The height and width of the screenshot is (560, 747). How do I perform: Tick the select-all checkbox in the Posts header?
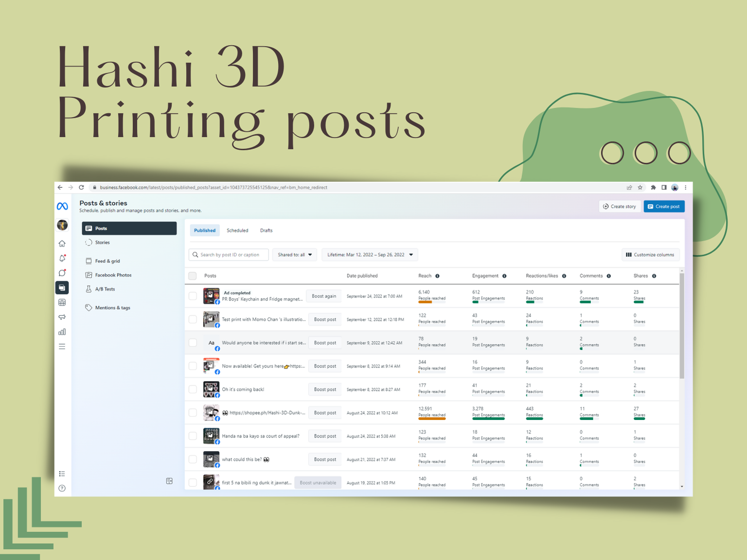pos(193,276)
